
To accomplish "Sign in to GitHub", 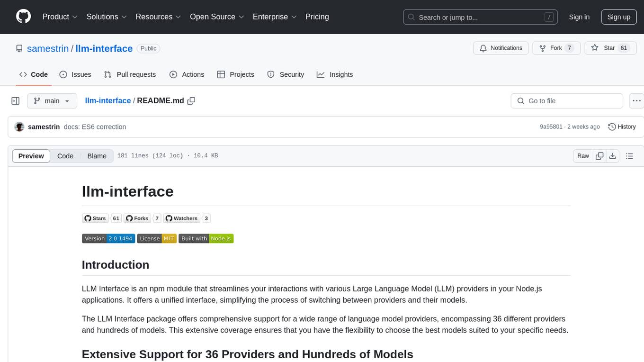I will point(579,17).
